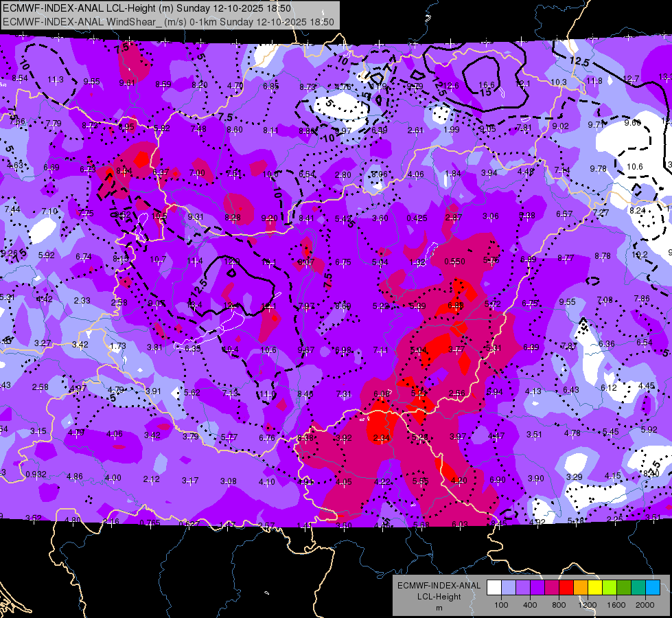Select the red legend color swatch
672x618 pixels.
(x=566, y=588)
